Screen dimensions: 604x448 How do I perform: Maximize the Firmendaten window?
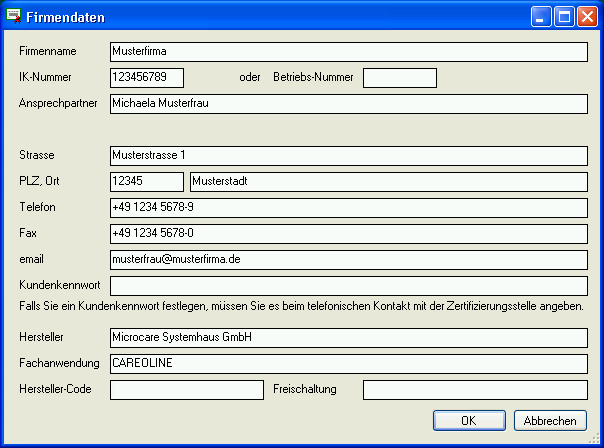point(564,17)
